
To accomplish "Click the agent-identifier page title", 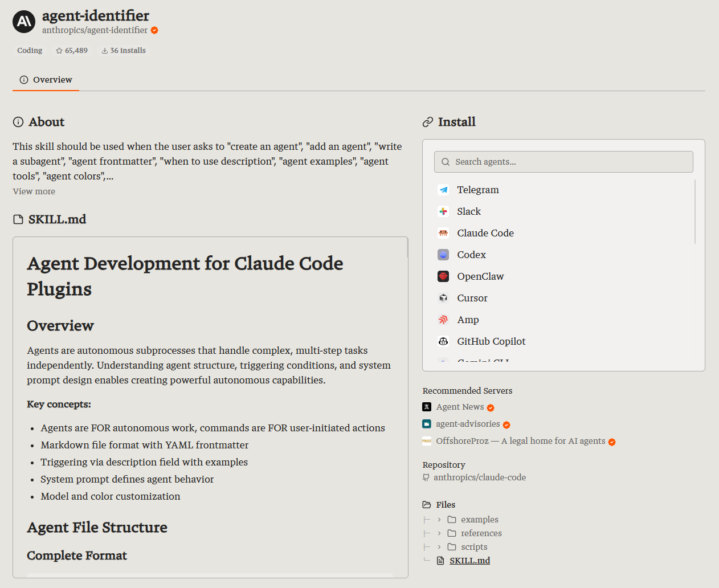I will click(x=96, y=15).
